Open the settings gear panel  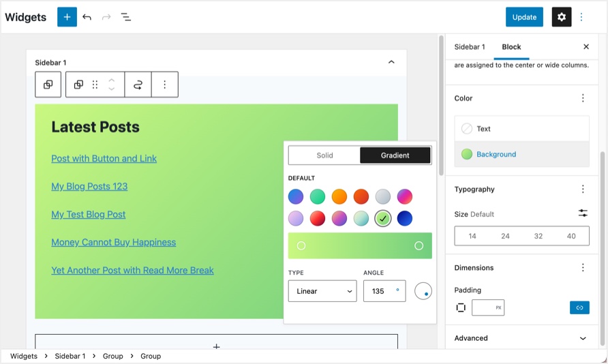(562, 17)
